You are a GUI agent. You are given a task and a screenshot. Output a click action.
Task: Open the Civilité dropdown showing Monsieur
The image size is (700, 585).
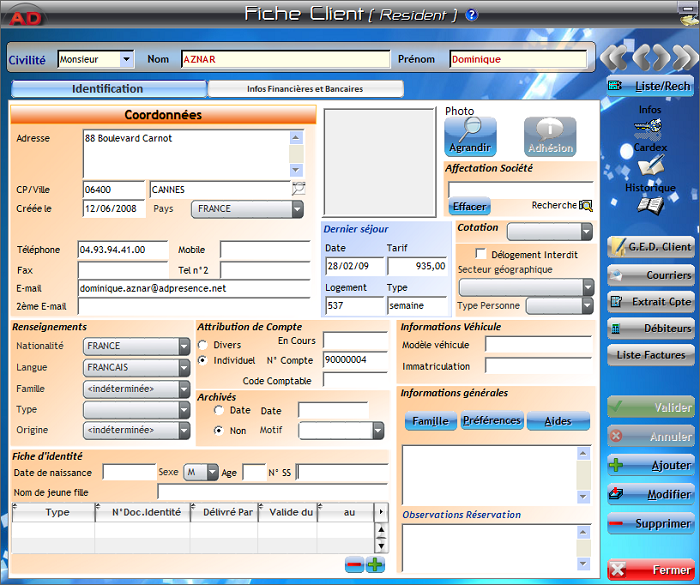coord(126,60)
